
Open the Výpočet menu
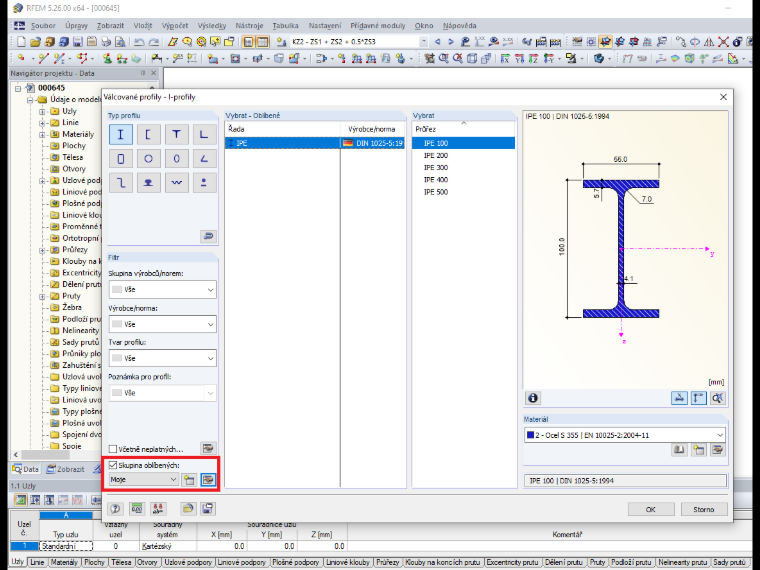(175, 26)
